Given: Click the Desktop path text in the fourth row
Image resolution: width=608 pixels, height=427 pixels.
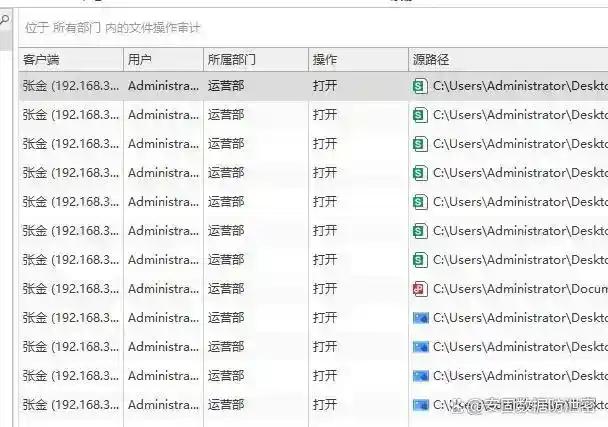Looking at the screenshot, I should (x=520, y=173).
